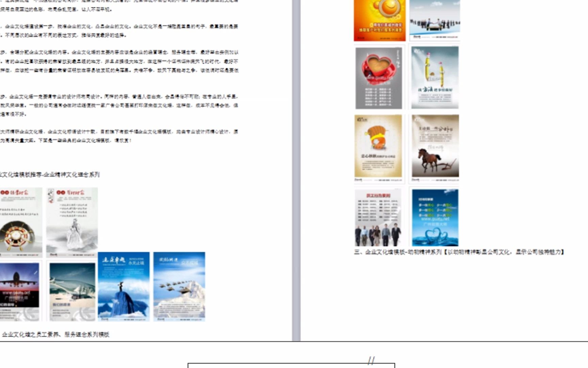Click the red heart-shaped cup poster

(379, 78)
